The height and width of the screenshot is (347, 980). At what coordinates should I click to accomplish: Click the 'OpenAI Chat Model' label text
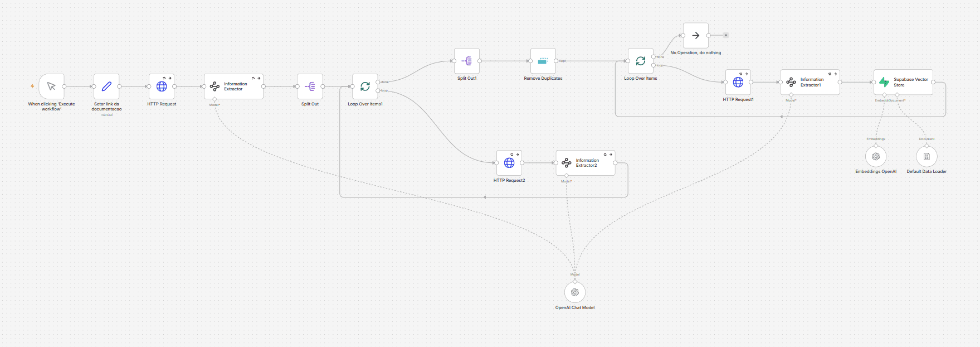[575, 307]
